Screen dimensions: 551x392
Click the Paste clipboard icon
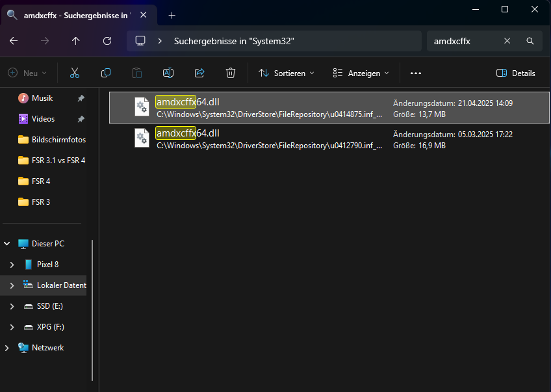(137, 73)
